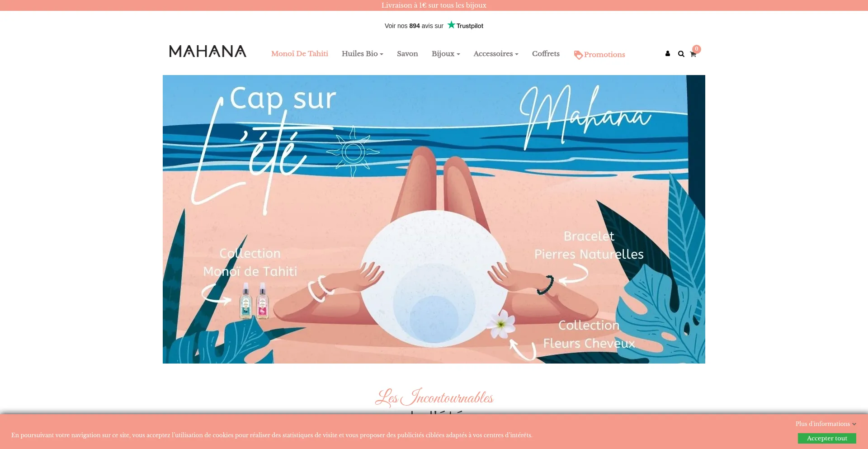868x449 pixels.
Task: Click the MAHANA logo
Action: coord(208,51)
